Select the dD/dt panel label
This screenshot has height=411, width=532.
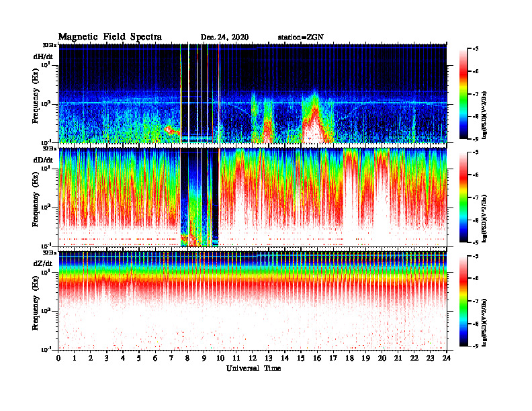[x=43, y=160]
